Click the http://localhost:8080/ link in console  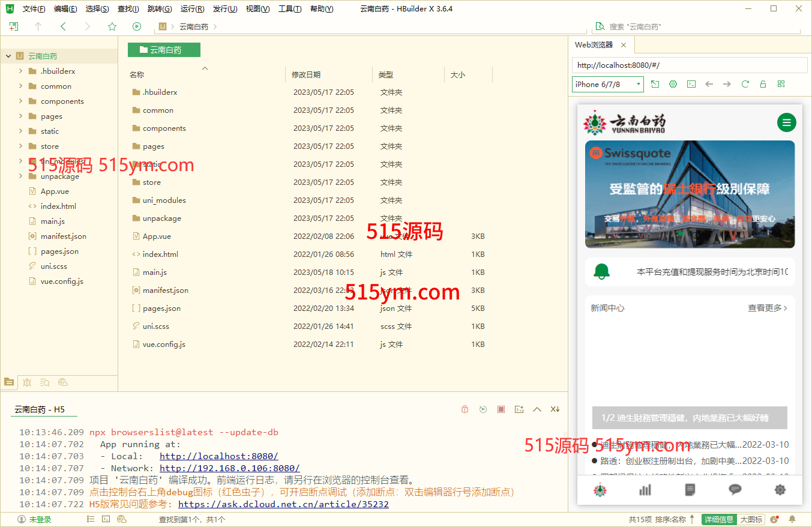point(218,456)
